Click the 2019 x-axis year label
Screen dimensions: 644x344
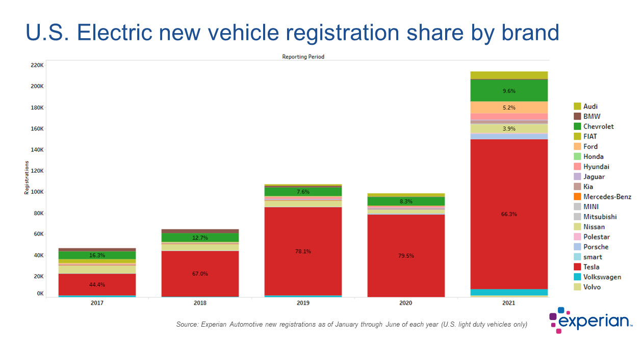click(x=303, y=303)
